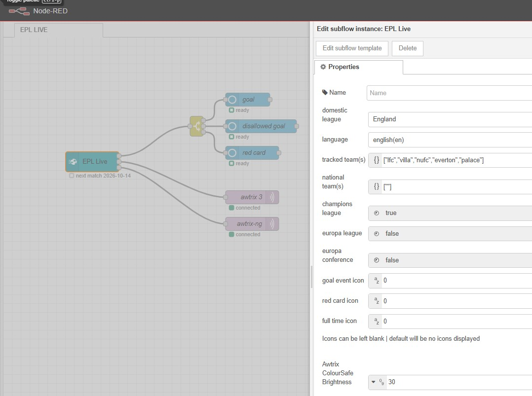Click the string type icon for red card icon
The height and width of the screenshot is (396, 532).
[376, 301]
